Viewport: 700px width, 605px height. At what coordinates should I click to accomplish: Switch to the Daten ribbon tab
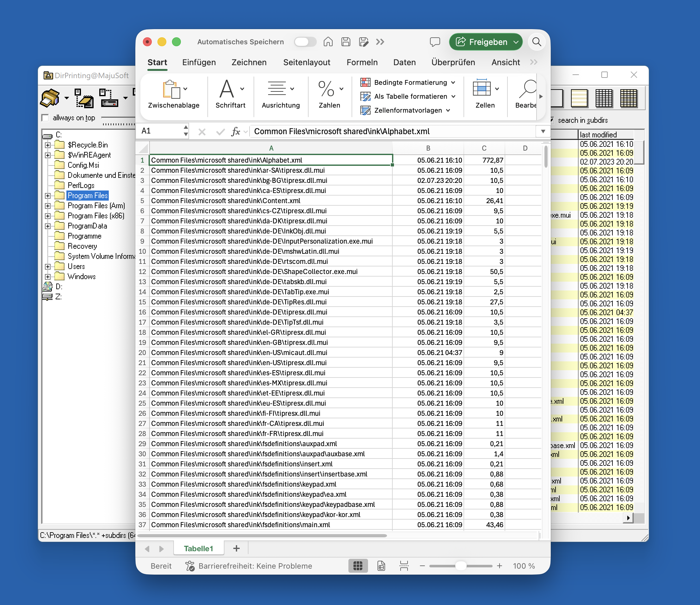(x=404, y=62)
